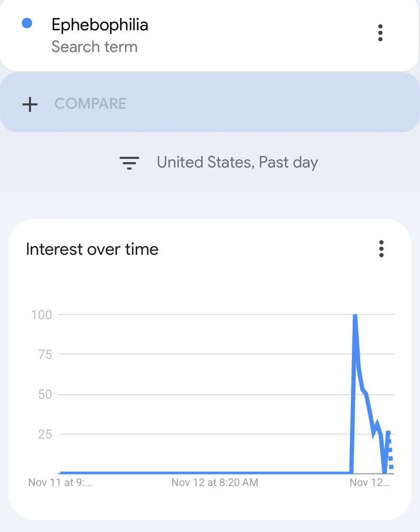Click the Interest over time heading
420x532 pixels.
pos(92,249)
